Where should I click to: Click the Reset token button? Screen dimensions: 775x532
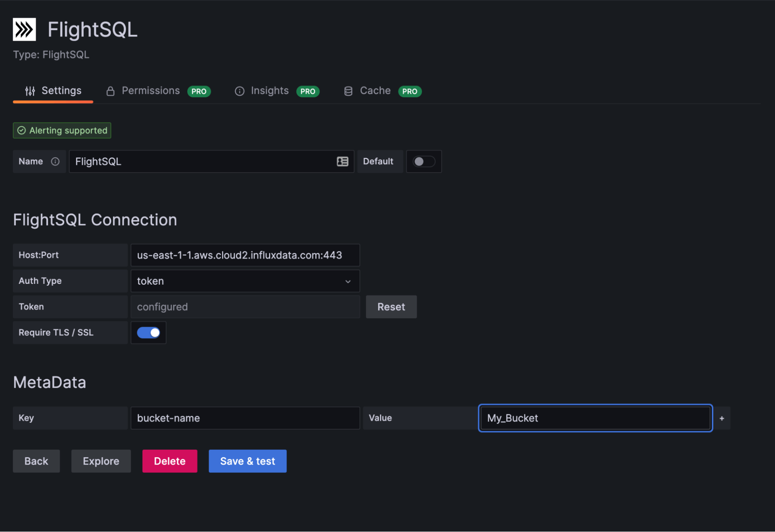pos(391,307)
